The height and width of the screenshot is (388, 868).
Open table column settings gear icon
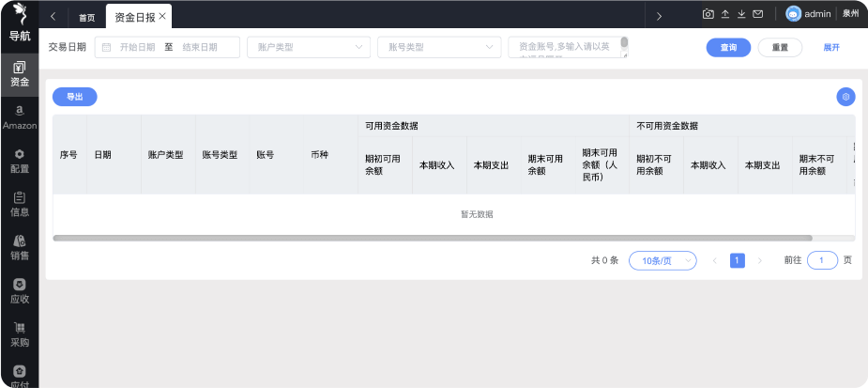tap(845, 96)
